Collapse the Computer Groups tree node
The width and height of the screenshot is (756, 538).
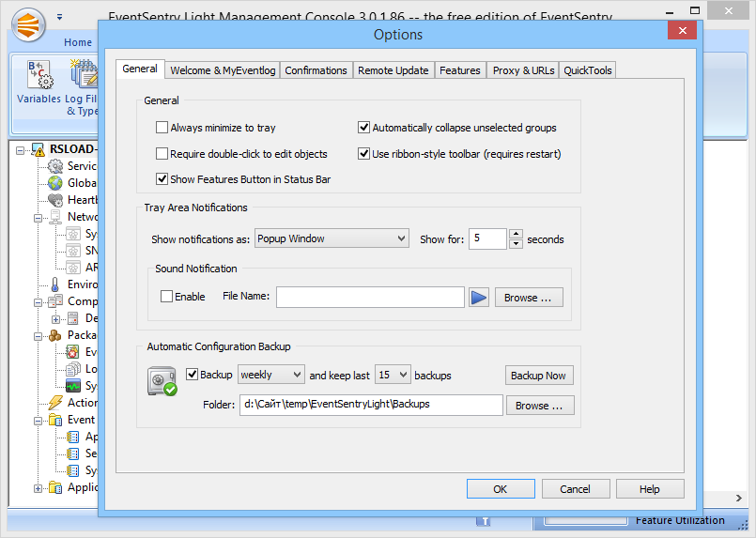(x=38, y=302)
